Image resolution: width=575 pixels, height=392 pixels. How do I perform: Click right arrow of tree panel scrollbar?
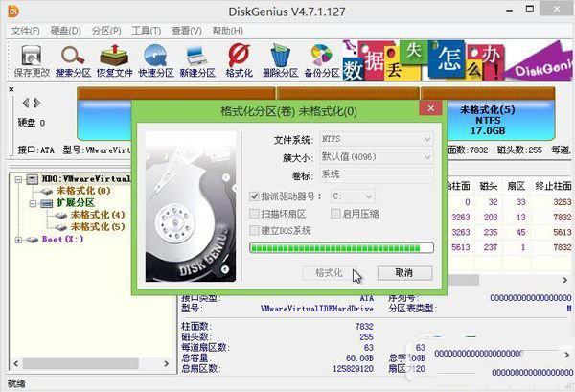coord(167,364)
